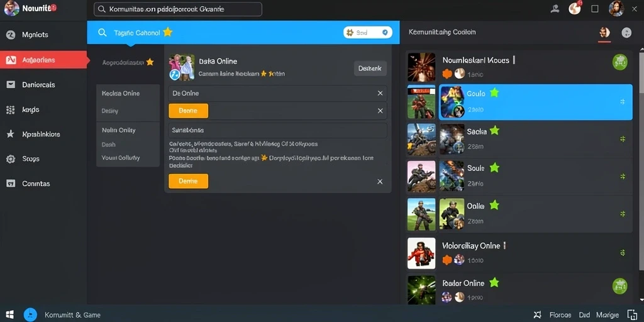Toggle the Snd pill switch in blue bar

click(367, 33)
